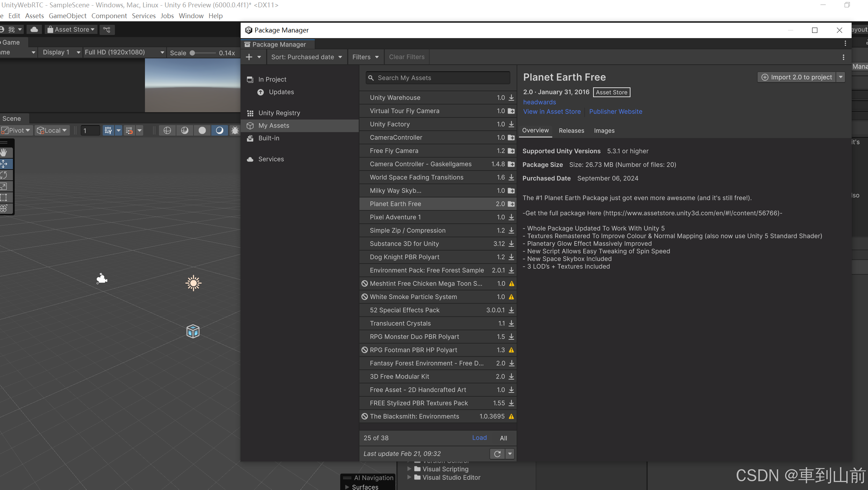The height and width of the screenshot is (490, 868).
Task: Click Import 2.0 to project button
Action: coord(797,77)
